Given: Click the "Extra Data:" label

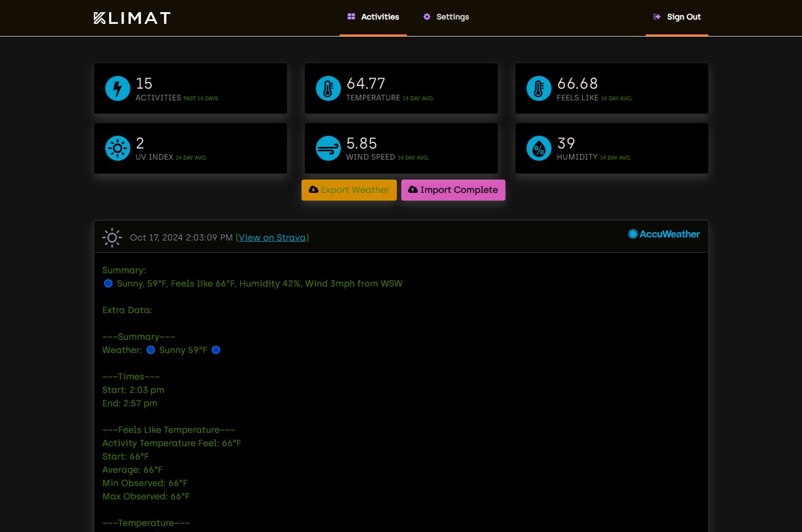Looking at the screenshot, I should [x=127, y=310].
